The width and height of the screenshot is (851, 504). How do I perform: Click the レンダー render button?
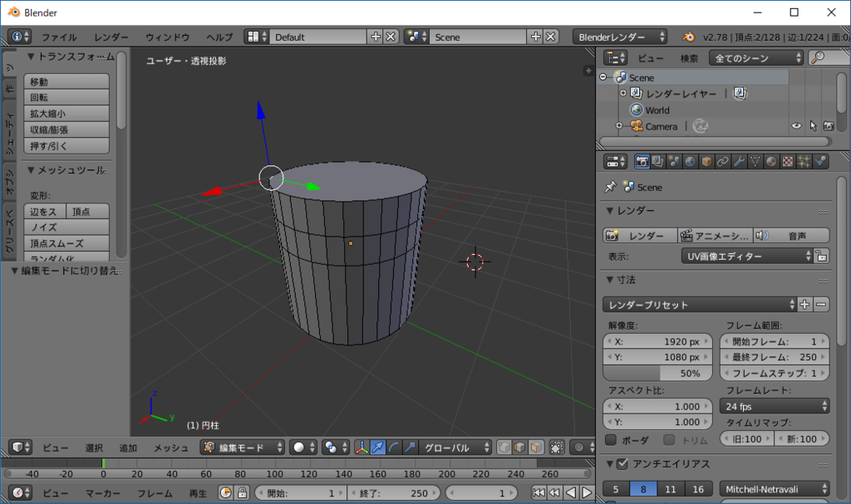point(639,236)
